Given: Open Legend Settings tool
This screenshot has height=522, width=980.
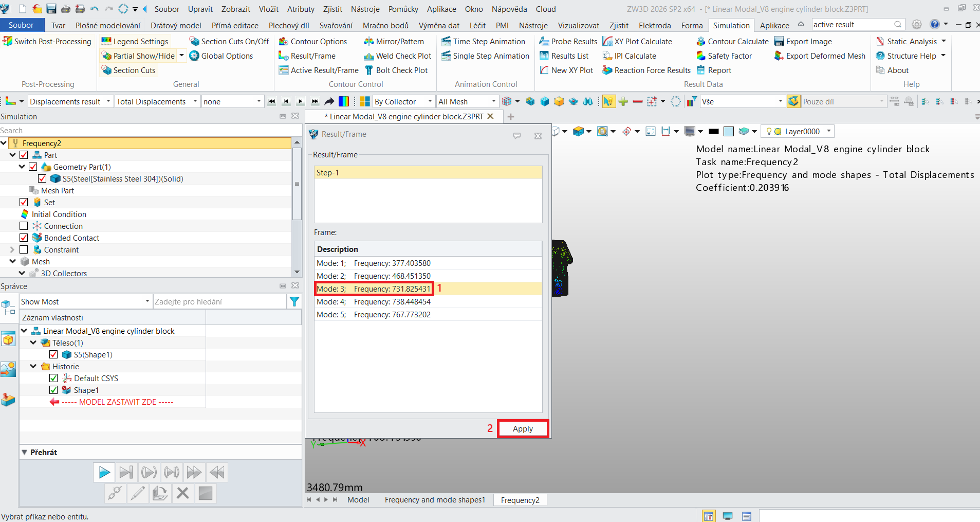Looking at the screenshot, I should tap(135, 42).
